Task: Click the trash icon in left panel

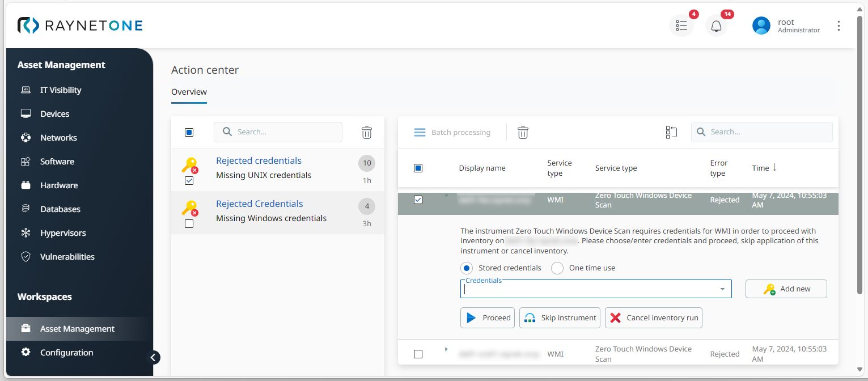Action: (367, 132)
